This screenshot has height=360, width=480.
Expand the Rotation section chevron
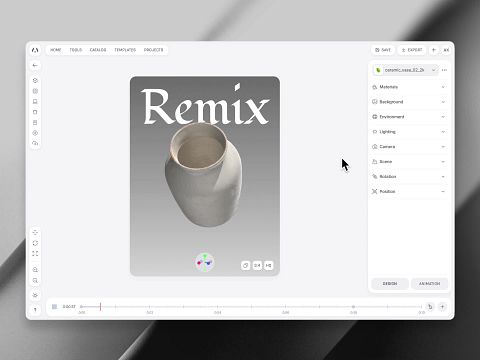click(x=443, y=176)
